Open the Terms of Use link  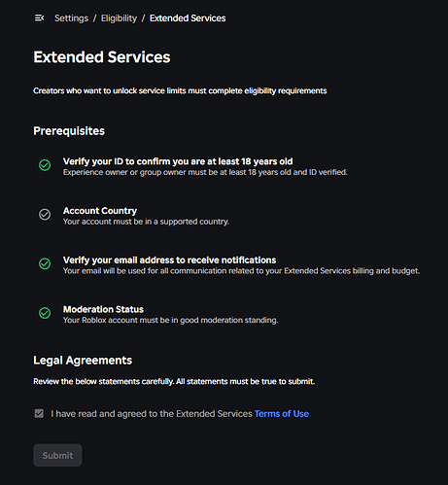click(282, 414)
